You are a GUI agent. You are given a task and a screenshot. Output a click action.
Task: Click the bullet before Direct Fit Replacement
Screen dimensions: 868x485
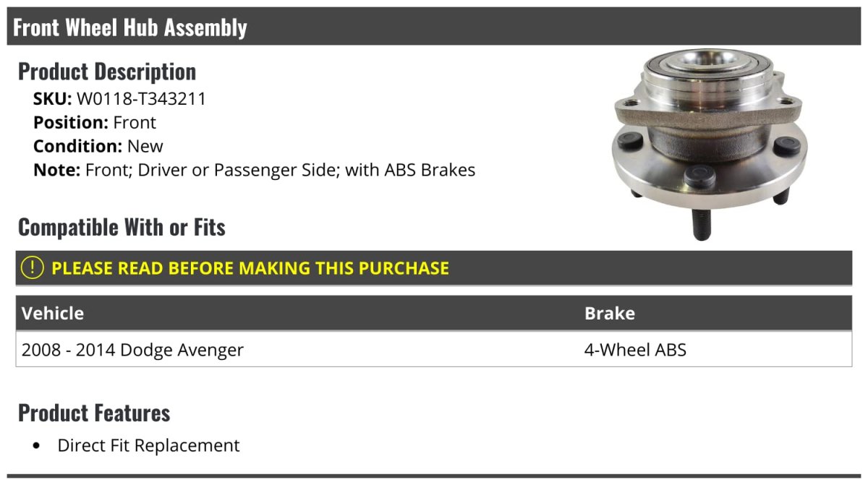[37, 446]
